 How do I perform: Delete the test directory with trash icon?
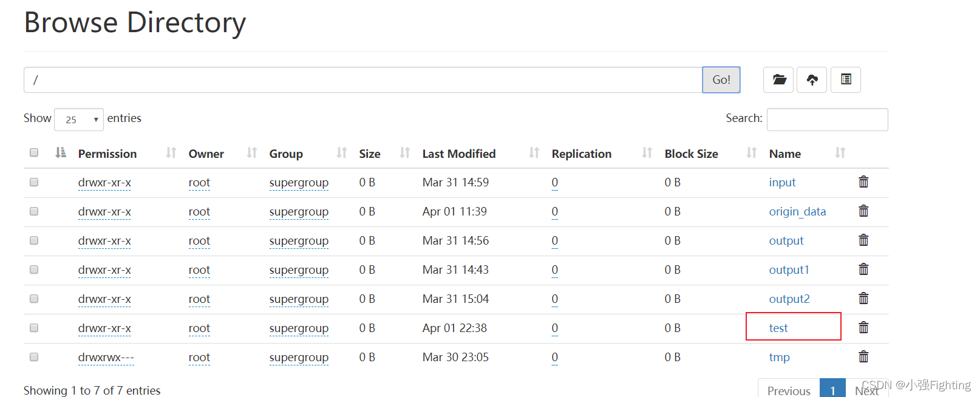(x=863, y=327)
